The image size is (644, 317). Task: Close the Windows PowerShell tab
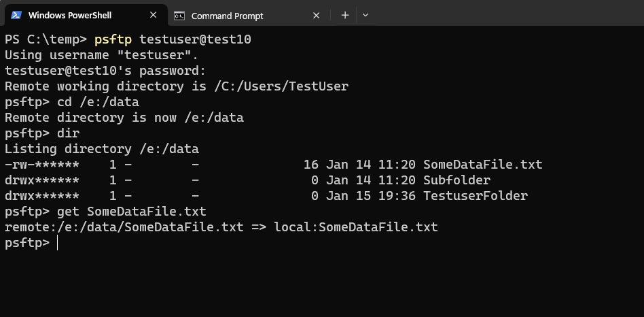(154, 15)
